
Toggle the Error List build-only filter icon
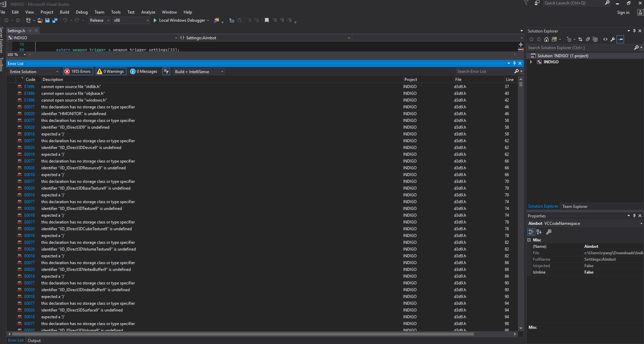tap(166, 71)
